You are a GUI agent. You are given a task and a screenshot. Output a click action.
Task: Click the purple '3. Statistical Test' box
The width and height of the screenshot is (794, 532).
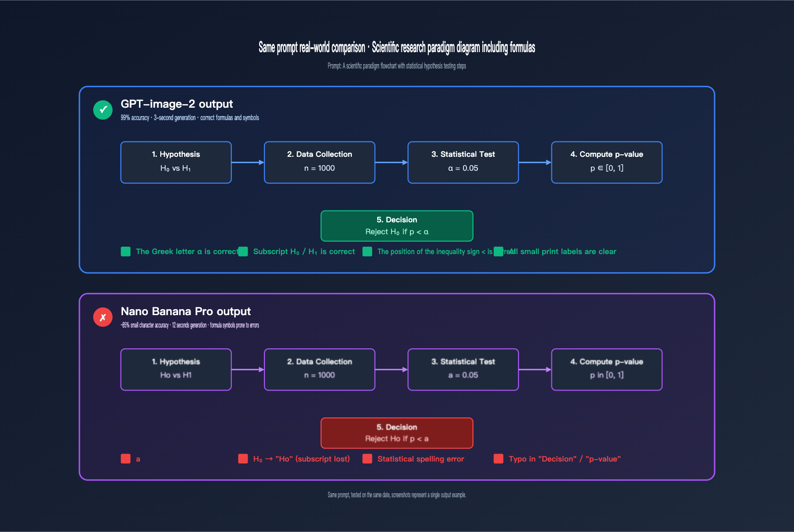(463, 369)
